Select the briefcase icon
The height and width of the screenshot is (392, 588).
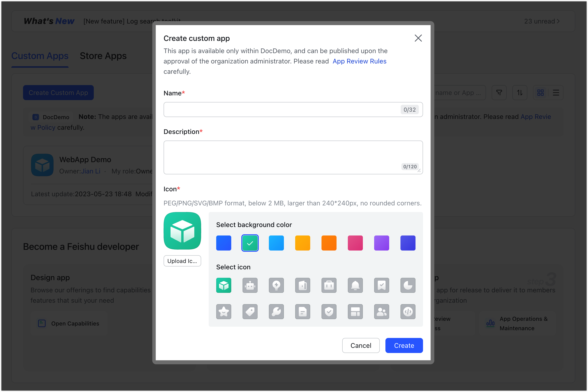(x=329, y=285)
